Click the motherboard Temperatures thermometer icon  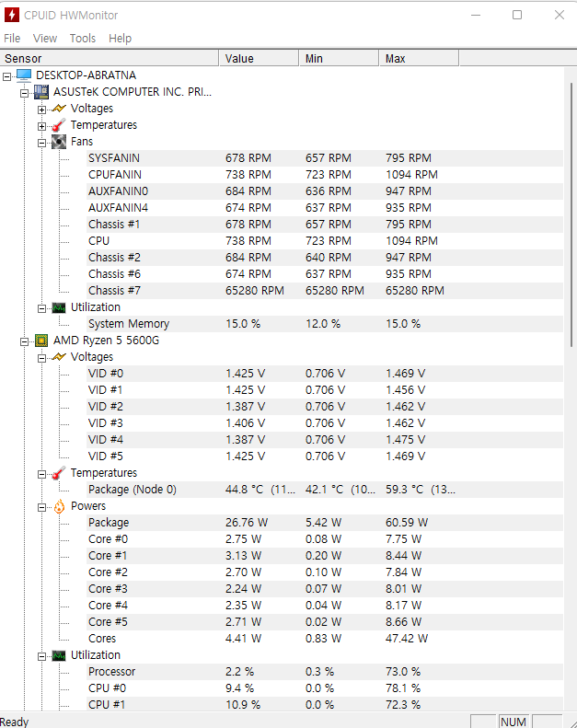[x=59, y=125]
